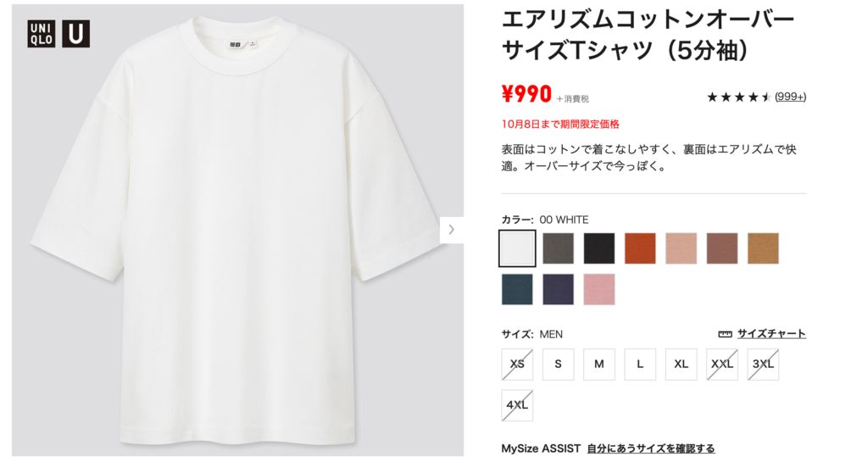Choose the navy color swatch
The image size is (868, 462).
pyautogui.click(x=558, y=289)
